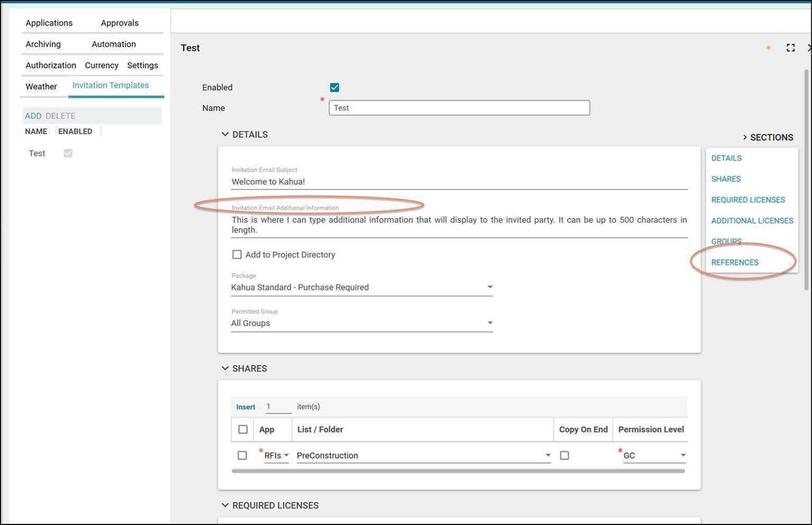This screenshot has height=525, width=812.
Task: Open the Approvals tab
Action: tap(120, 23)
